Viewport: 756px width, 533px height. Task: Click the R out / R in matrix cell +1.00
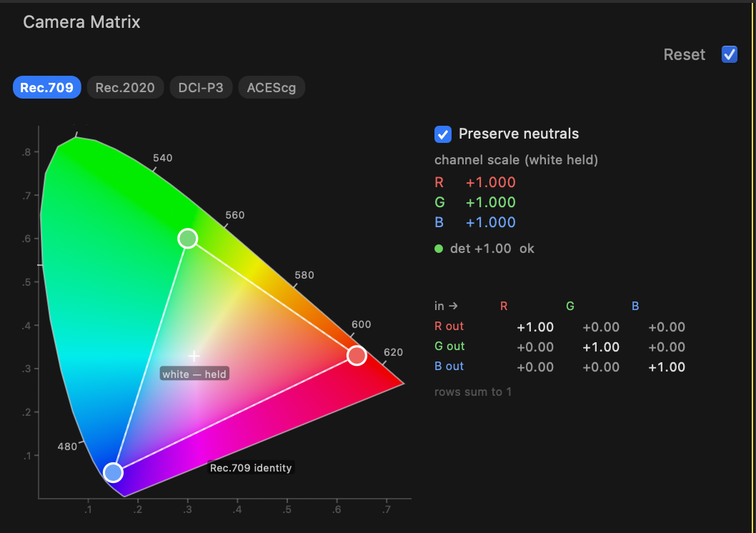point(535,327)
